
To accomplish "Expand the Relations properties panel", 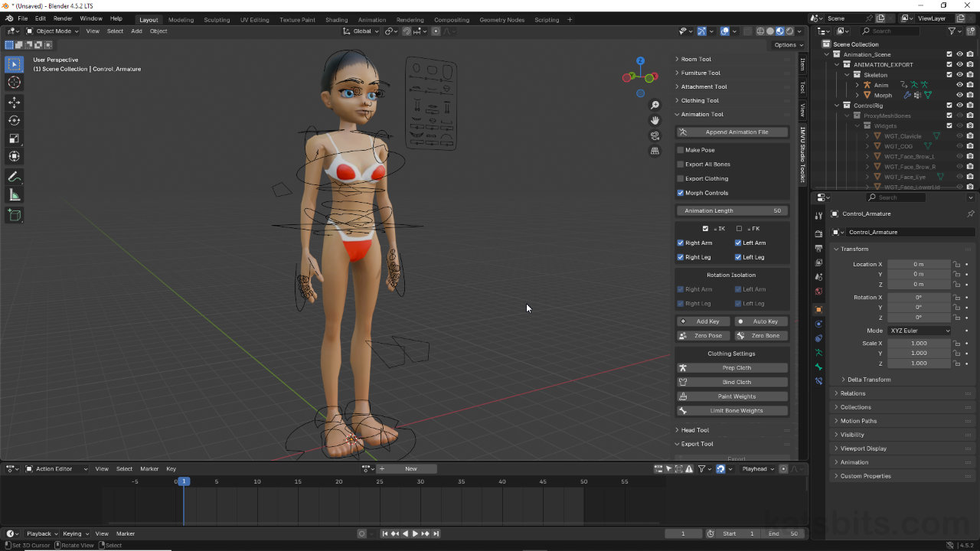I will coord(853,393).
